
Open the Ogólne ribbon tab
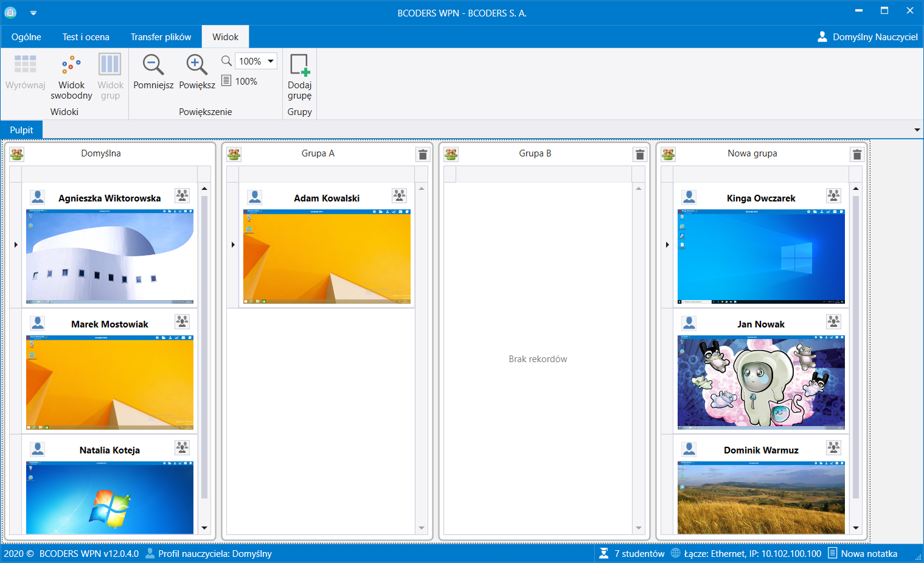click(x=26, y=37)
